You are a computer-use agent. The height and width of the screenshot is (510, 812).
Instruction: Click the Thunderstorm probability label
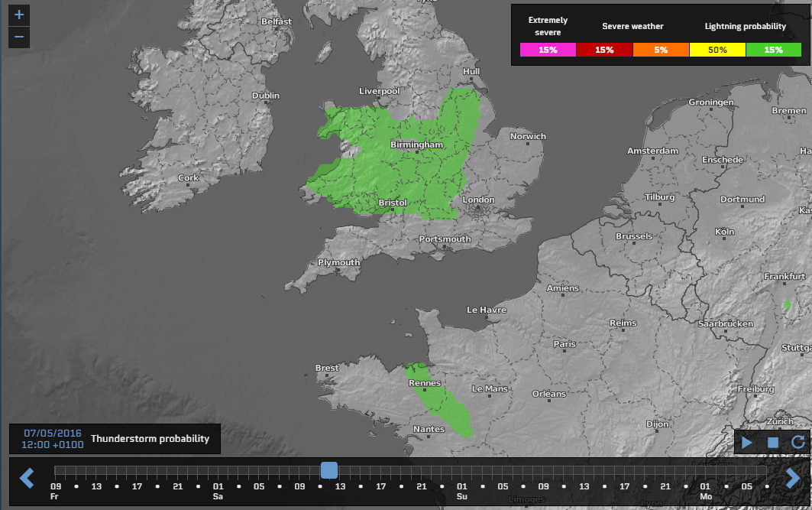click(150, 438)
